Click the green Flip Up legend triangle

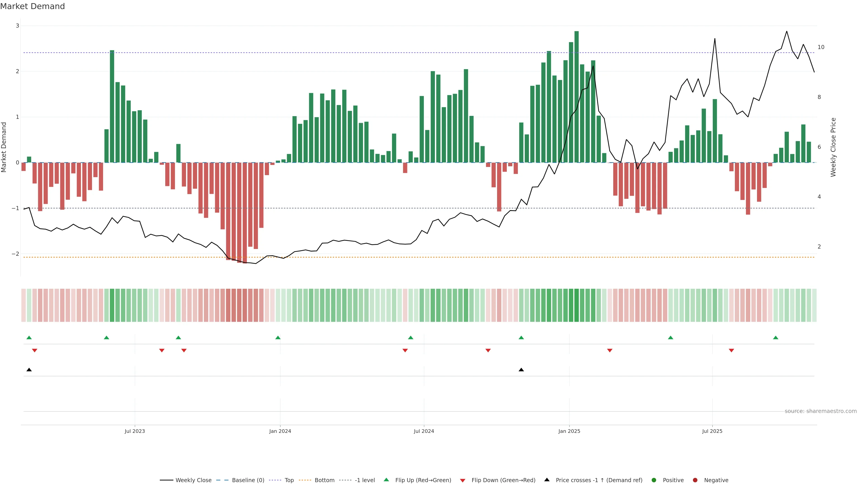387,480
